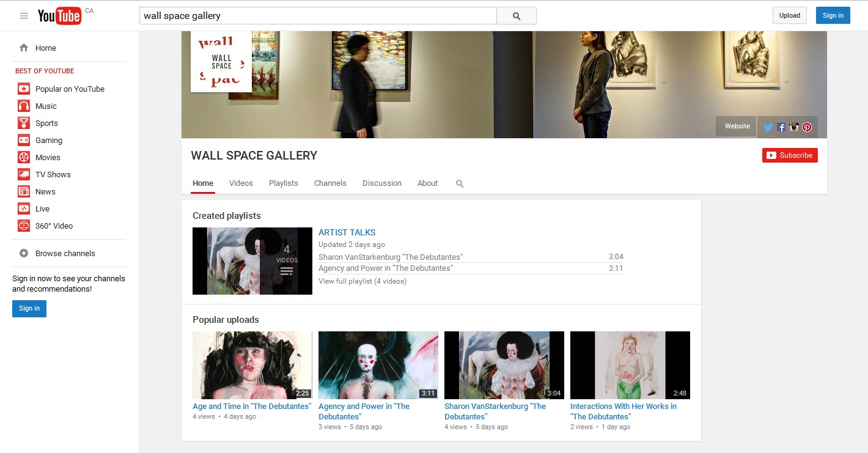Click Agency and Power video title under thumbnail
This screenshot has width=868, height=453.
click(364, 411)
